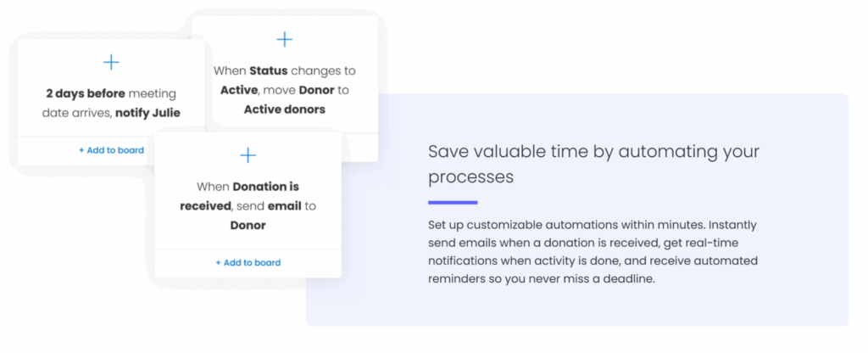Select the bold '2 days before' field
This screenshot has width=868, height=353.
(86, 93)
